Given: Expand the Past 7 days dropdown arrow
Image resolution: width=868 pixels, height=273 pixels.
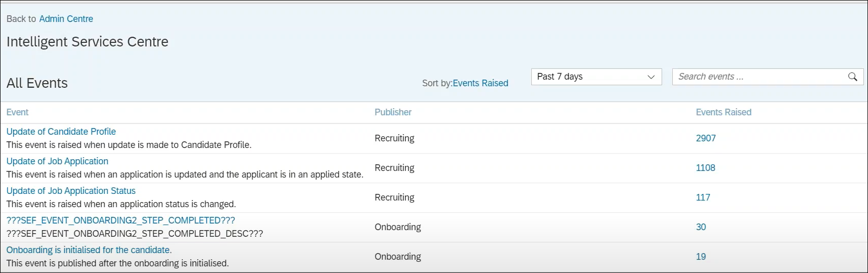Looking at the screenshot, I should click(651, 77).
